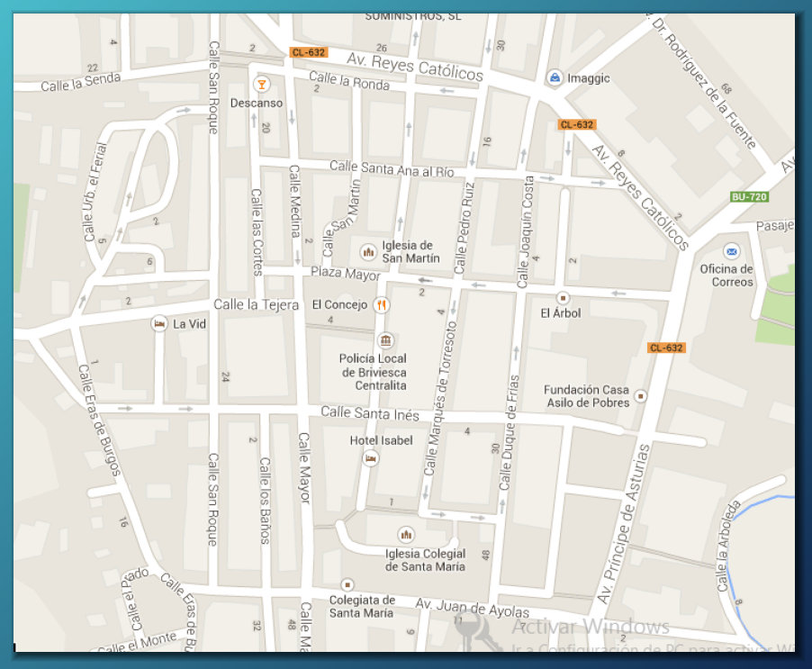Click the El Árbol place marker
812x669 pixels.
[563, 298]
